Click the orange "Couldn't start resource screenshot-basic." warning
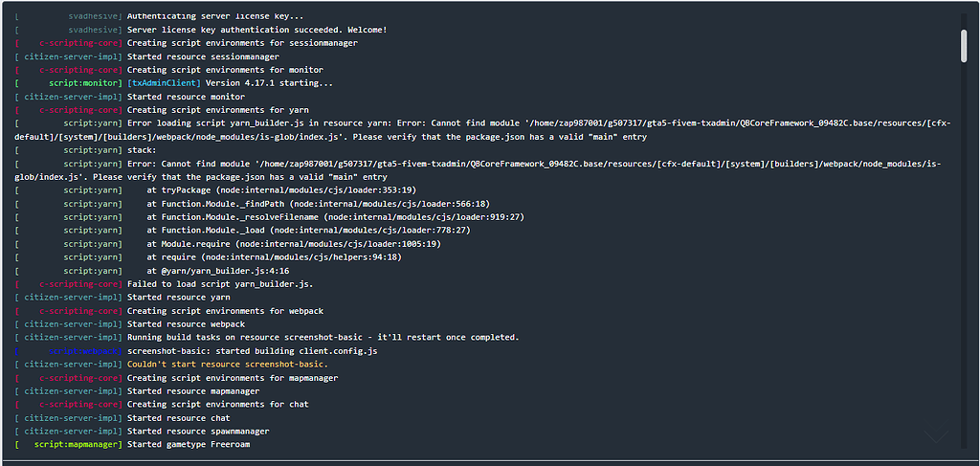This screenshot has height=466, width=980. [227, 364]
